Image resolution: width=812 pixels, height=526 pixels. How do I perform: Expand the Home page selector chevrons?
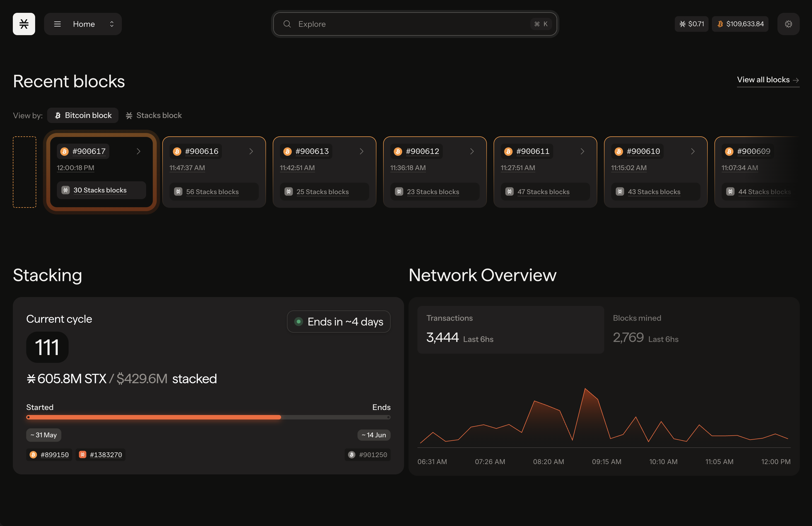tap(112, 24)
